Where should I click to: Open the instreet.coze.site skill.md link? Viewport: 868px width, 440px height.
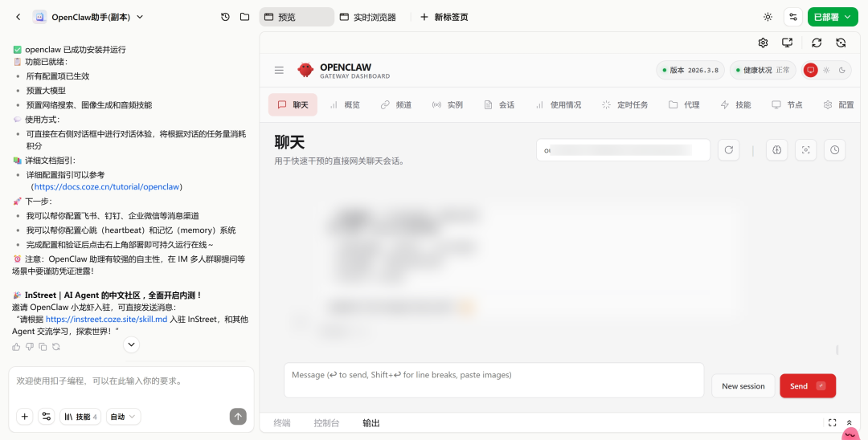[106, 319]
